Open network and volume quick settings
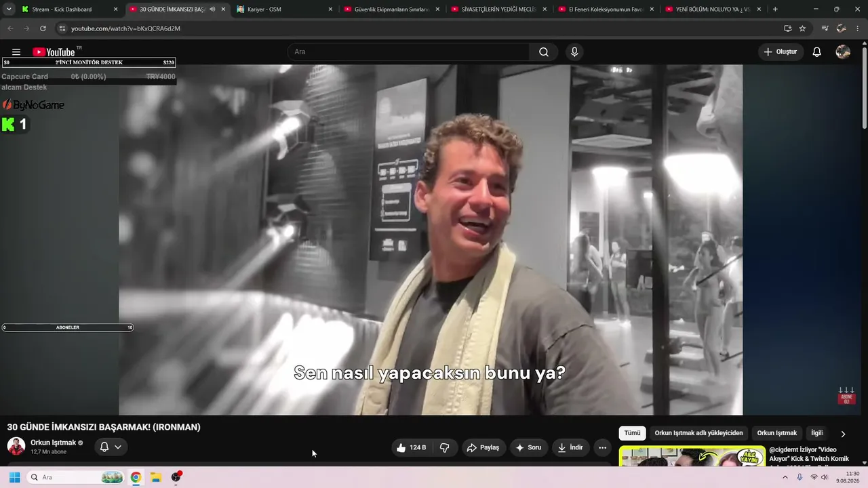This screenshot has width=868, height=488. pos(819,477)
